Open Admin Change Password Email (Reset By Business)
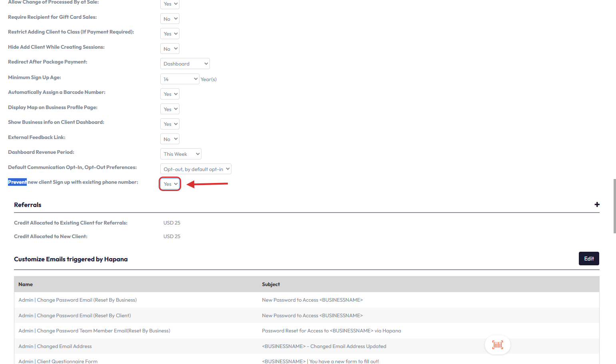 pyautogui.click(x=78, y=300)
